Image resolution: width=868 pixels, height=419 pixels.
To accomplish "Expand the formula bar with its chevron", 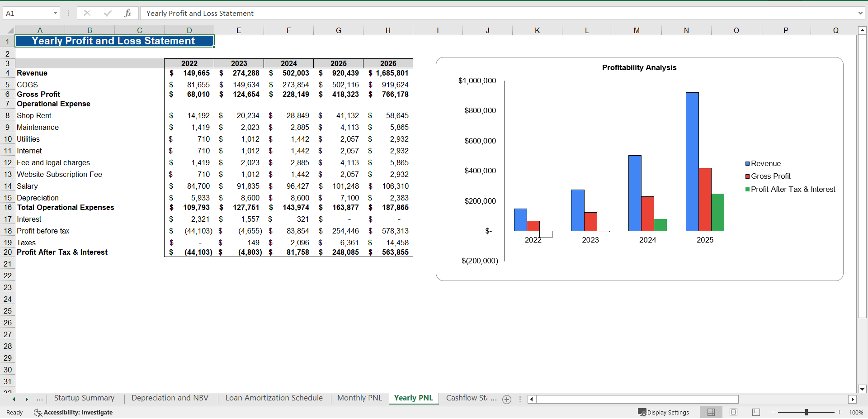I will (861, 13).
